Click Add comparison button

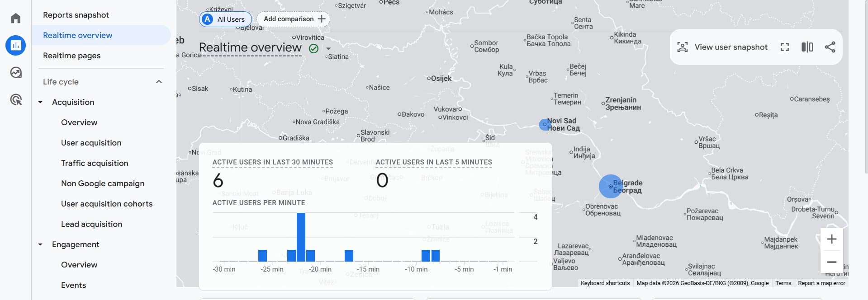[x=294, y=19]
